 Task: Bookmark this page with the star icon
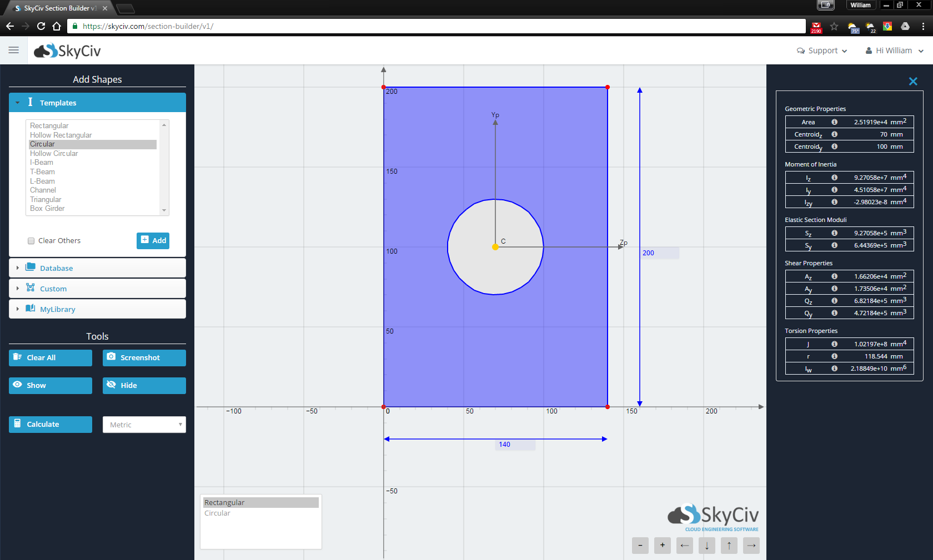point(834,26)
